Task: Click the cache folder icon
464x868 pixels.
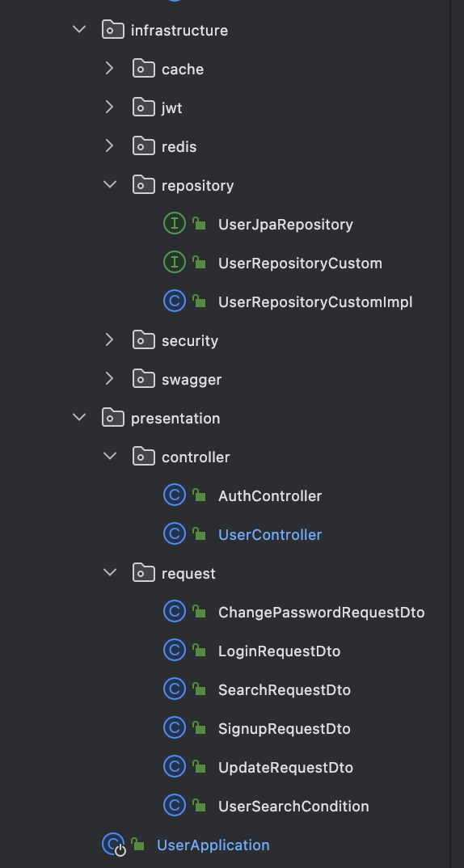Action: (x=144, y=69)
